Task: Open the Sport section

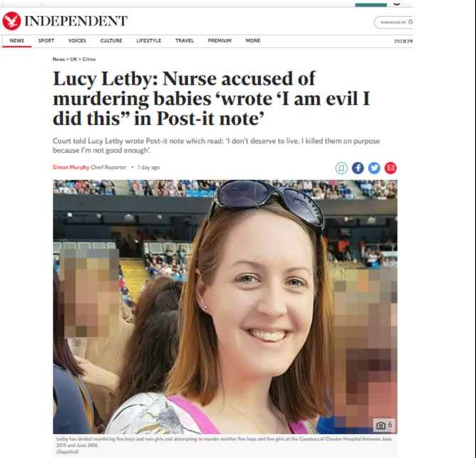Action: click(46, 41)
